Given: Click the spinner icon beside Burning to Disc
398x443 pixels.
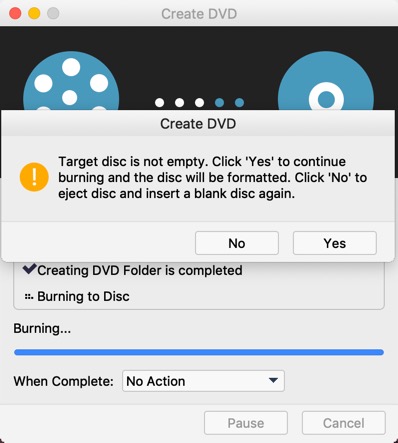Looking at the screenshot, I should coord(29,296).
